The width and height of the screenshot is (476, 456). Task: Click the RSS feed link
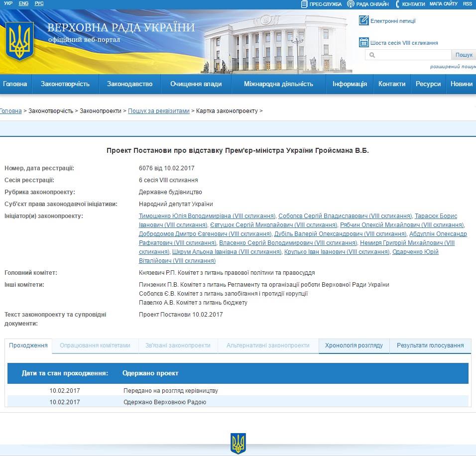(x=467, y=4)
